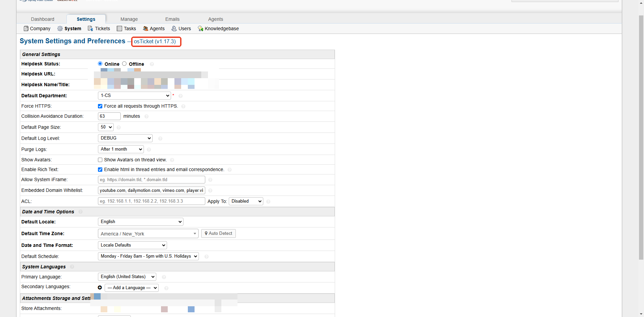Uncheck Force all requests through HTTPS

point(100,106)
